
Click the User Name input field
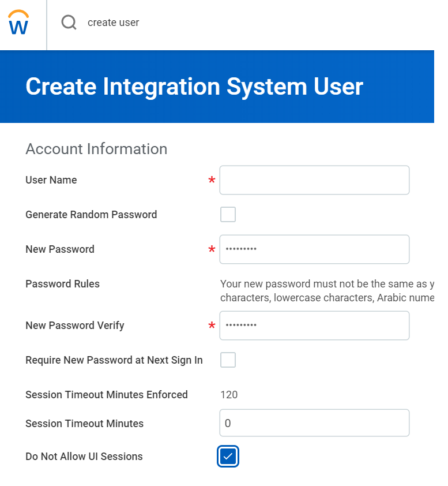pyautogui.click(x=314, y=180)
